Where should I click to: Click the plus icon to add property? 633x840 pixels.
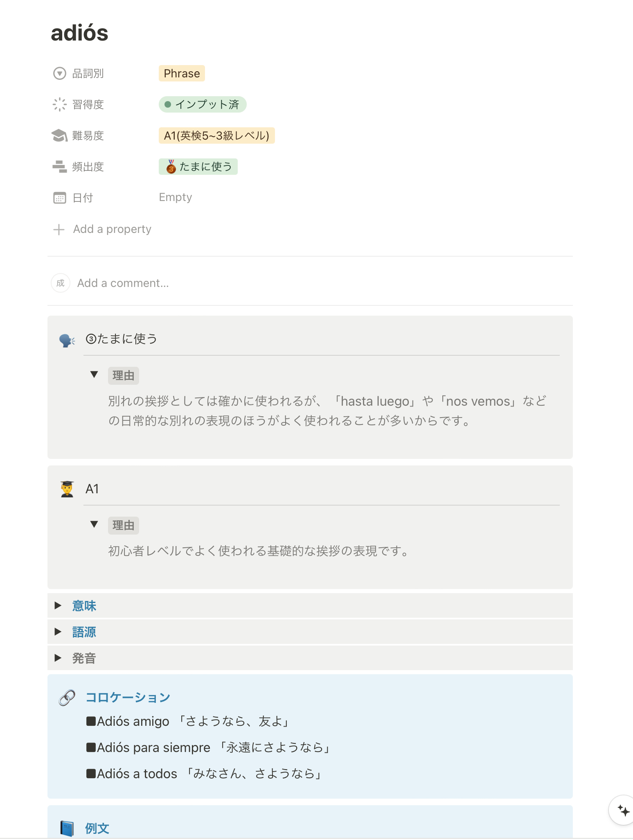click(59, 229)
